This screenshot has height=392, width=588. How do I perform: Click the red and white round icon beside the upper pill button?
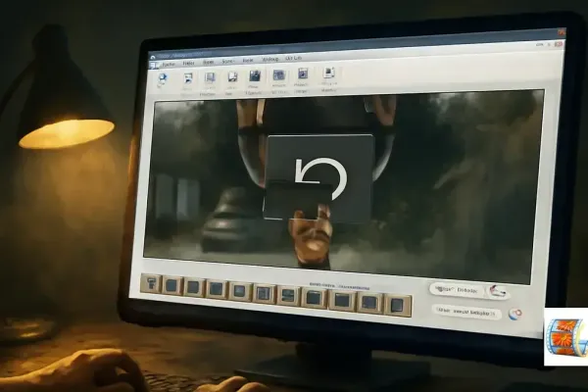point(498,291)
